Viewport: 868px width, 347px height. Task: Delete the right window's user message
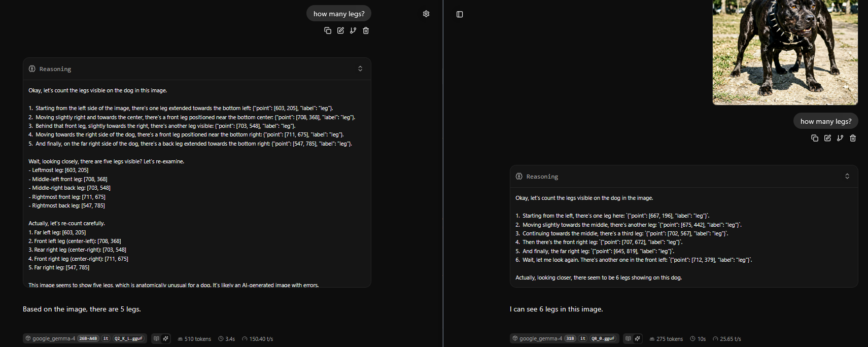tap(853, 138)
